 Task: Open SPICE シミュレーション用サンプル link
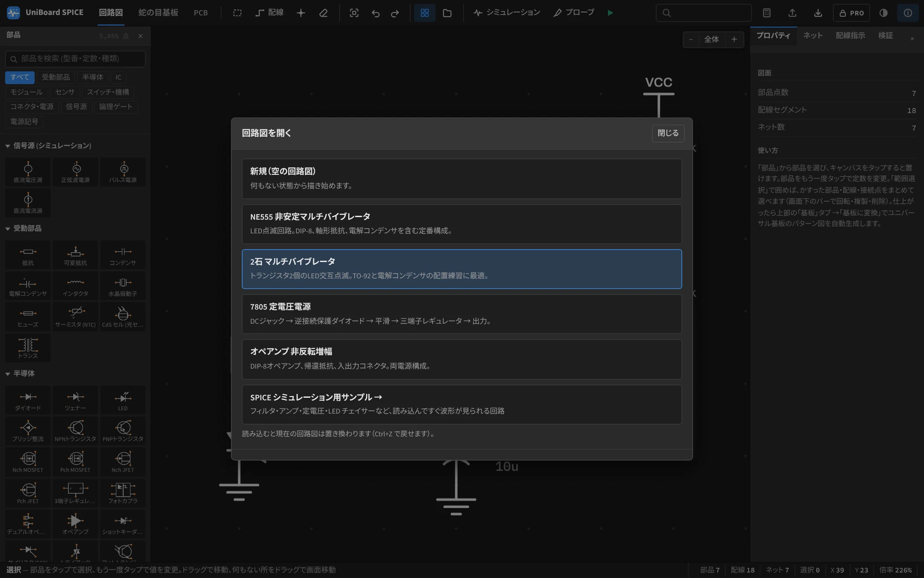(x=462, y=404)
